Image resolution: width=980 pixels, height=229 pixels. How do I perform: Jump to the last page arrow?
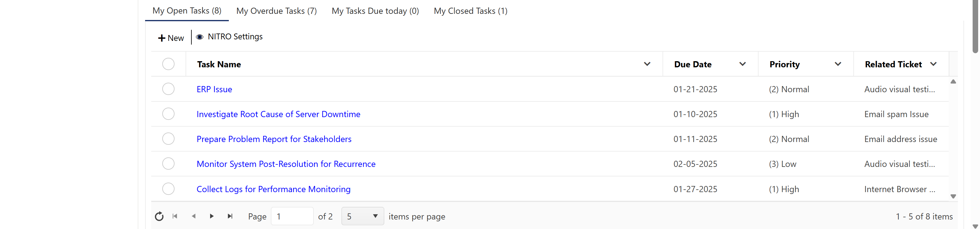(230, 216)
